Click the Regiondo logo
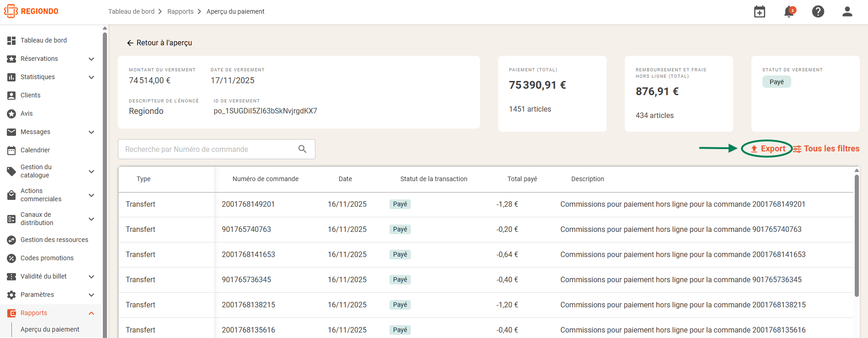This screenshot has width=868, height=338. point(31,11)
